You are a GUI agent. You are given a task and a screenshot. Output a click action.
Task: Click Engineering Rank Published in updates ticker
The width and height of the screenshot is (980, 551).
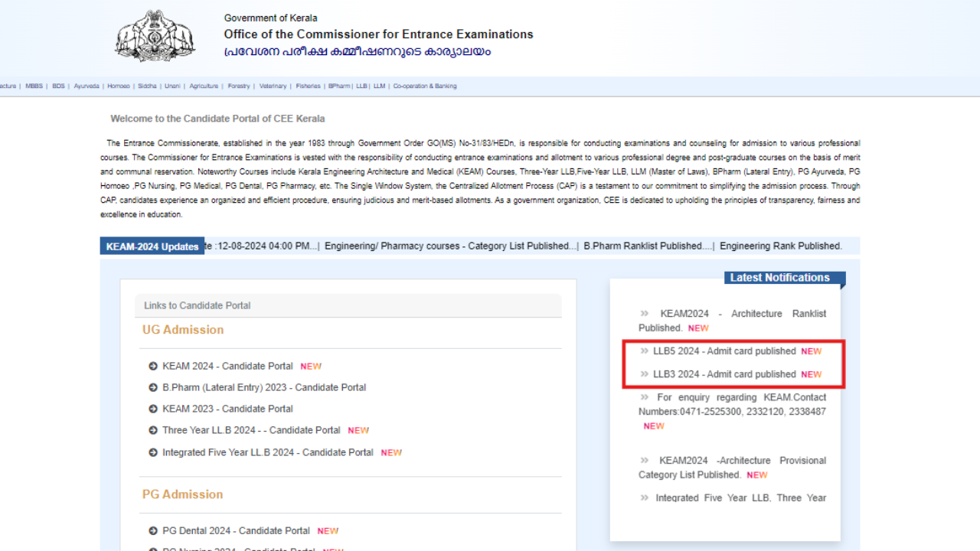pyautogui.click(x=780, y=246)
